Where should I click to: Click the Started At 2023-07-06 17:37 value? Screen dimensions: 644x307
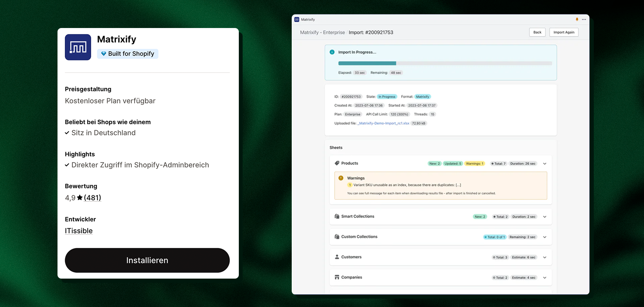422,106
